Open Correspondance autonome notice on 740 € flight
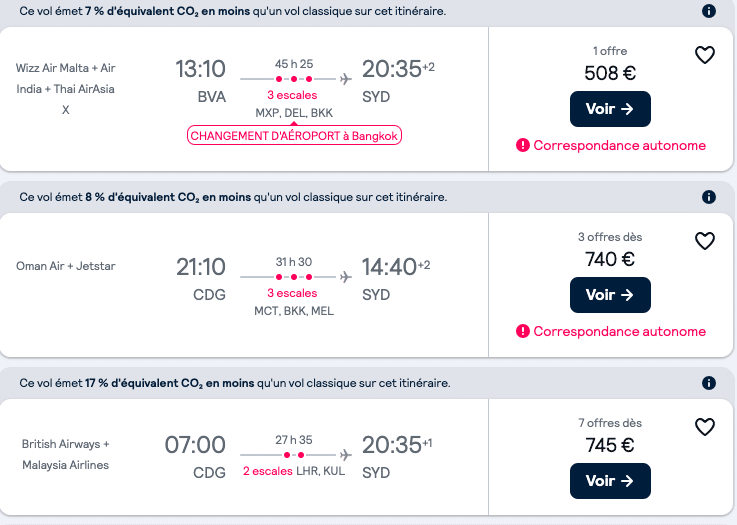The image size is (737, 525). 619,331
